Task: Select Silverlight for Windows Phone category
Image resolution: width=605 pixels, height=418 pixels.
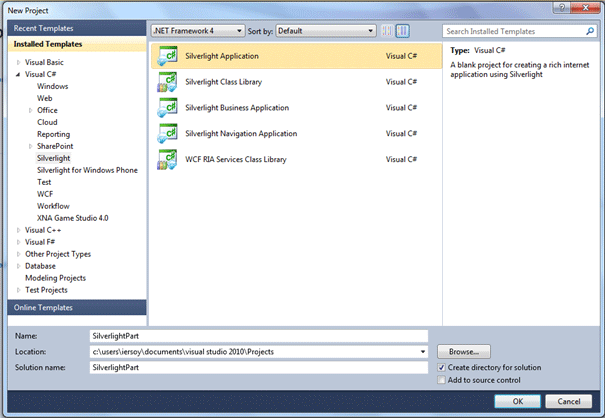Action: [87, 170]
